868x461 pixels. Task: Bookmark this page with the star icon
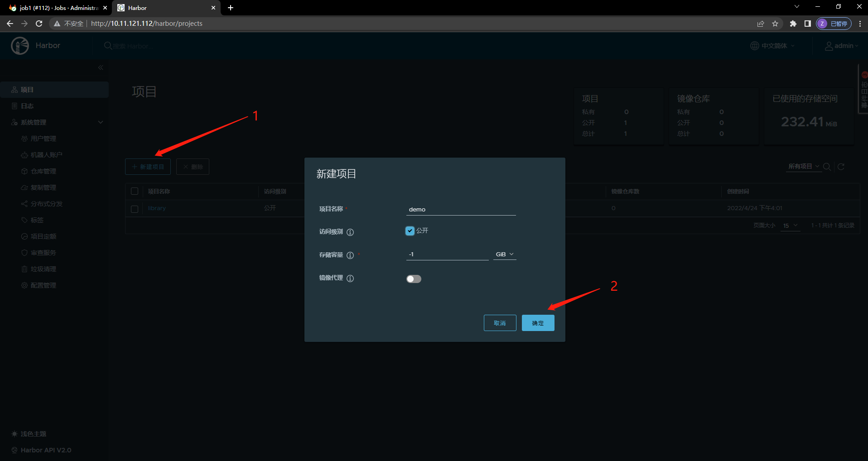(x=775, y=24)
